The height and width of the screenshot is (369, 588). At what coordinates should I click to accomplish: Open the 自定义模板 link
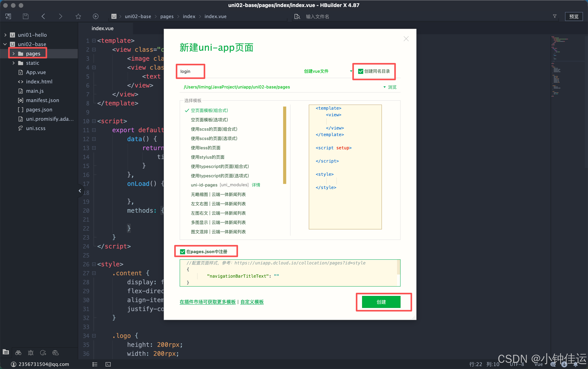(252, 302)
